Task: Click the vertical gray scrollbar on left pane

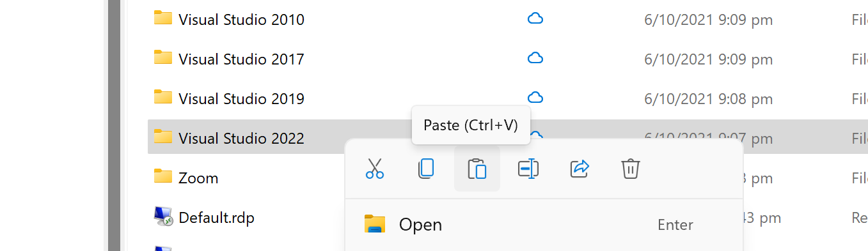Action: 114,125
